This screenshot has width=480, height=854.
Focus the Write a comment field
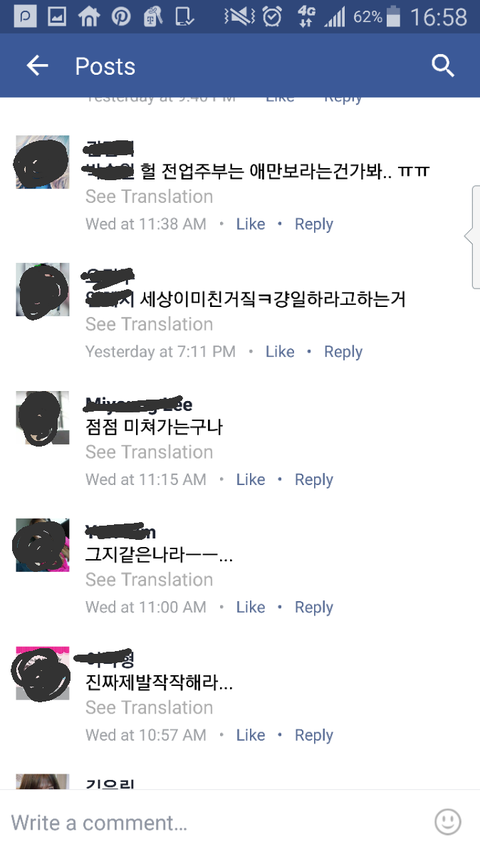218,822
